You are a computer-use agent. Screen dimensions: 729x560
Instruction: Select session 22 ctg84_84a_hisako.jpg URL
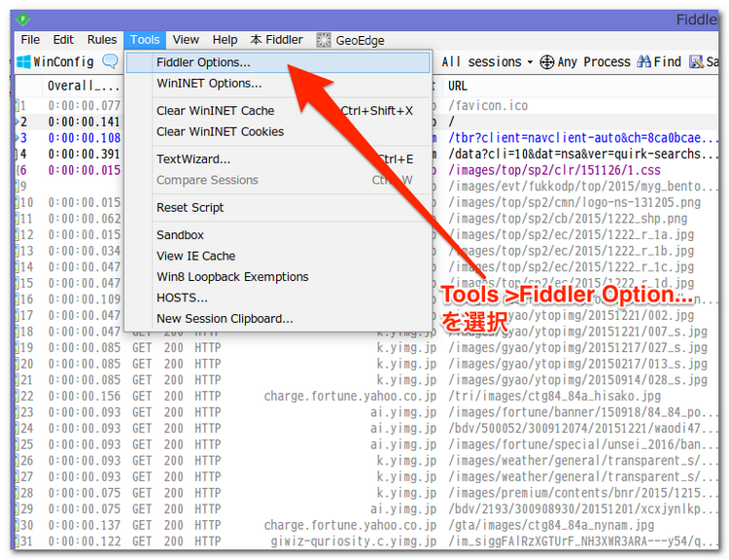[x=554, y=397]
